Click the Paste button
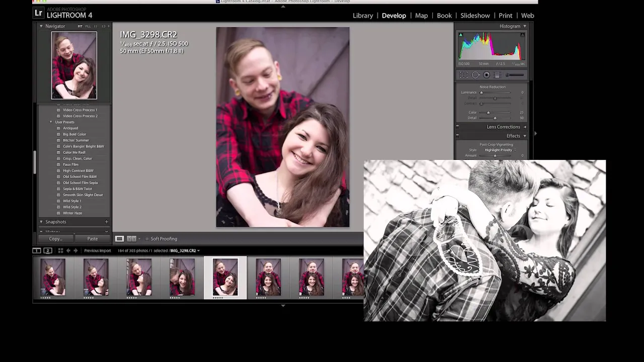This screenshot has height=362, width=644. (93, 239)
